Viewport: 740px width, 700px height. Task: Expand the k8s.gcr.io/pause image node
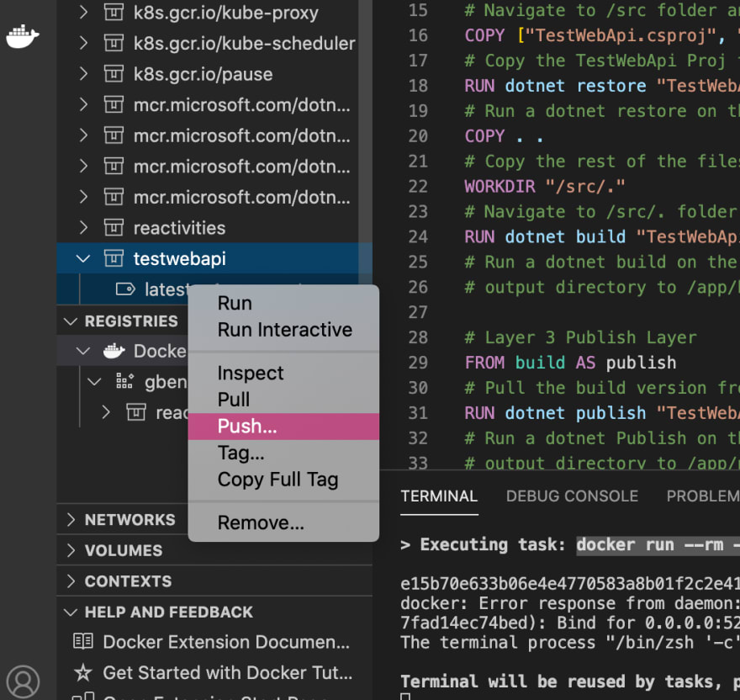pyautogui.click(x=83, y=74)
